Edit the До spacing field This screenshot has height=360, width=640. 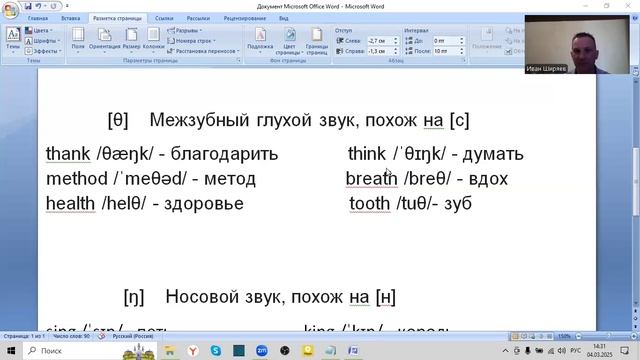pyautogui.click(x=446, y=41)
